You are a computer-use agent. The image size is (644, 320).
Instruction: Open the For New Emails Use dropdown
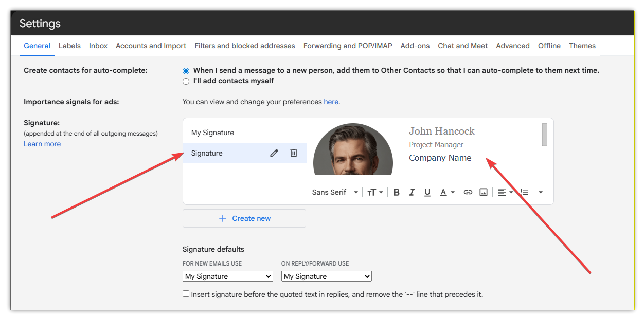click(x=228, y=276)
